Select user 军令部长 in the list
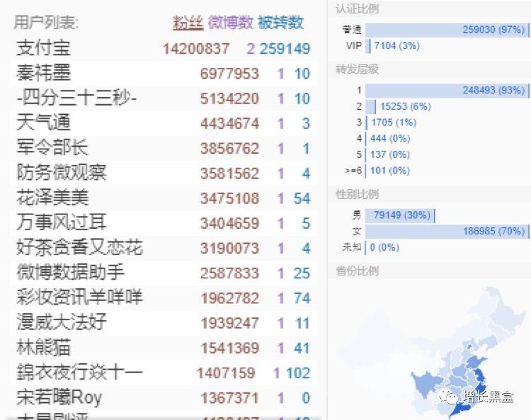Screen dimensions: 531x420 pos(52,148)
